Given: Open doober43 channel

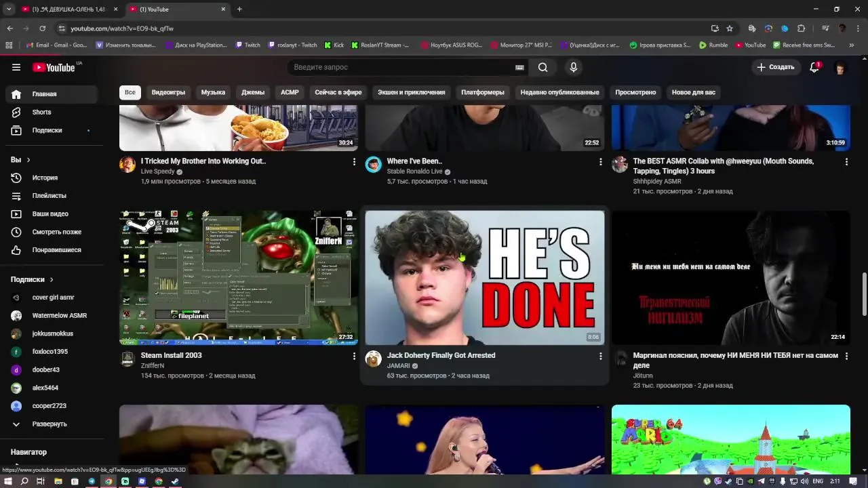Looking at the screenshot, I should [53, 369].
